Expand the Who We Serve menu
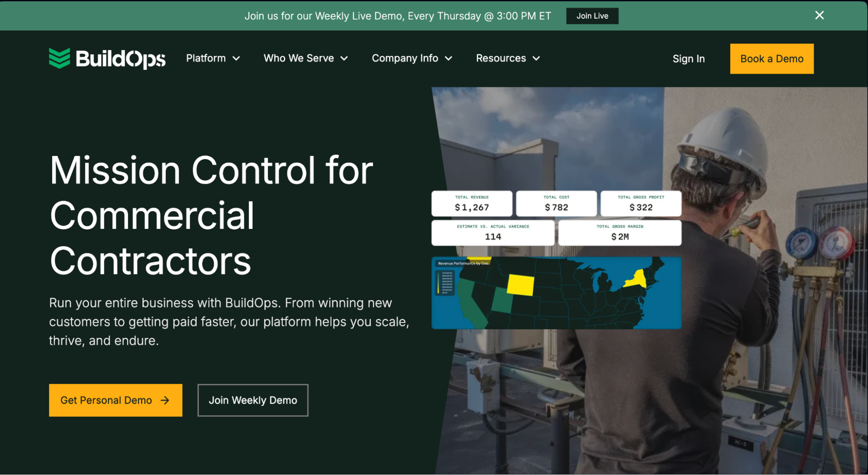Viewport: 868px width, 475px height. point(305,58)
